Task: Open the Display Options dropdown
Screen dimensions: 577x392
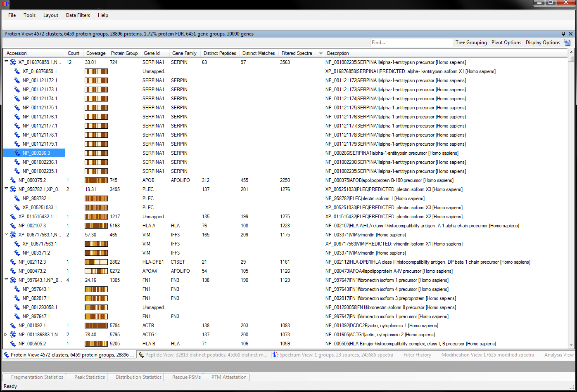Action: (x=543, y=43)
